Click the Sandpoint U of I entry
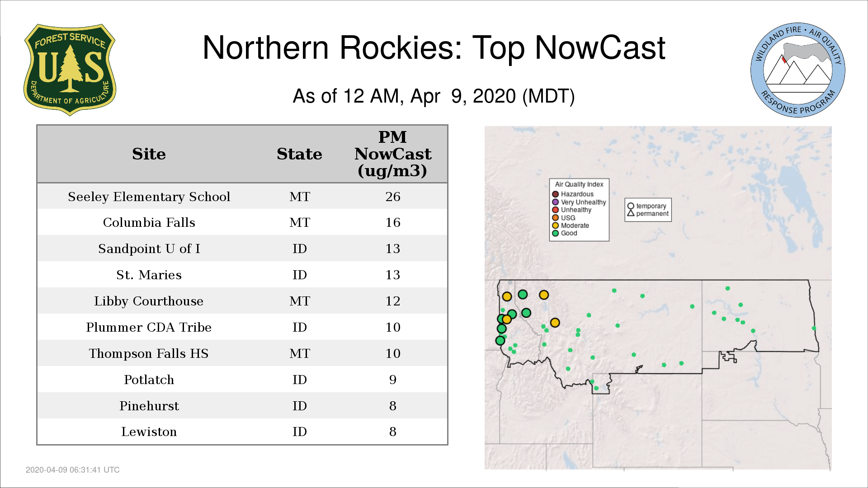Screen dimensions: 868x488 pos(149,249)
